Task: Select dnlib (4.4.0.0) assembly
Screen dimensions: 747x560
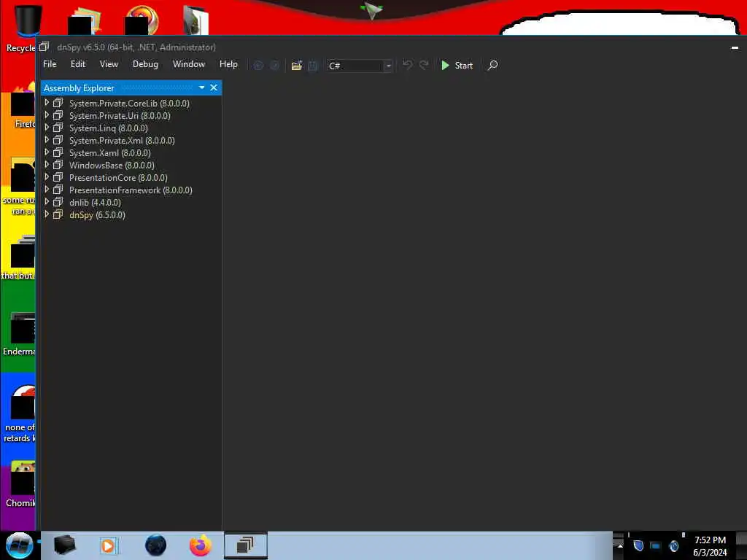Action: point(95,203)
